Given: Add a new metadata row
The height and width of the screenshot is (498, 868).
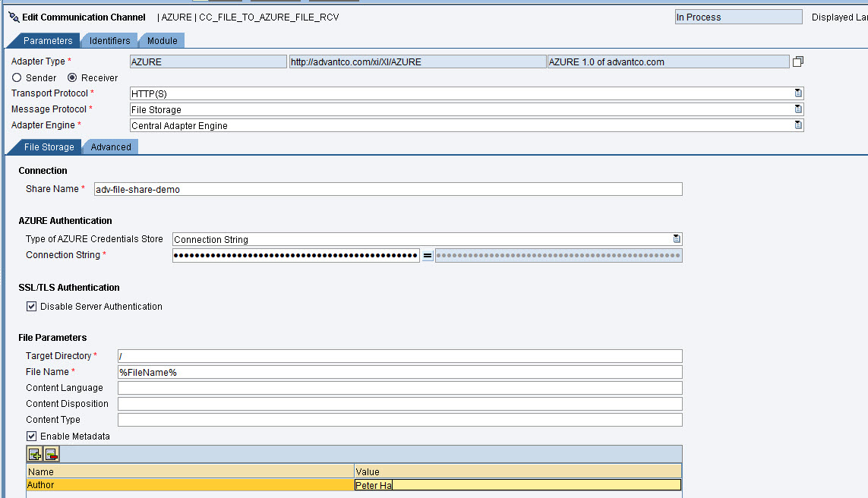Looking at the screenshot, I should tap(35, 454).
